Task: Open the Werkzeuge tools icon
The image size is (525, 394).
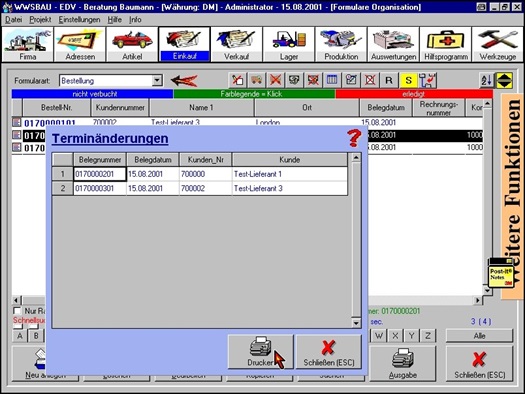Action: pyautogui.click(x=498, y=45)
